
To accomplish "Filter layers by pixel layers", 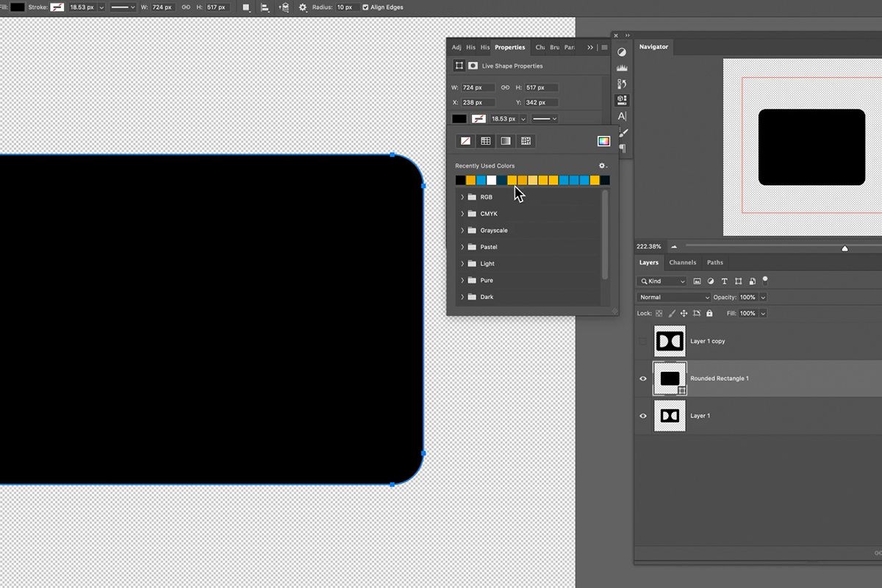I will (698, 281).
